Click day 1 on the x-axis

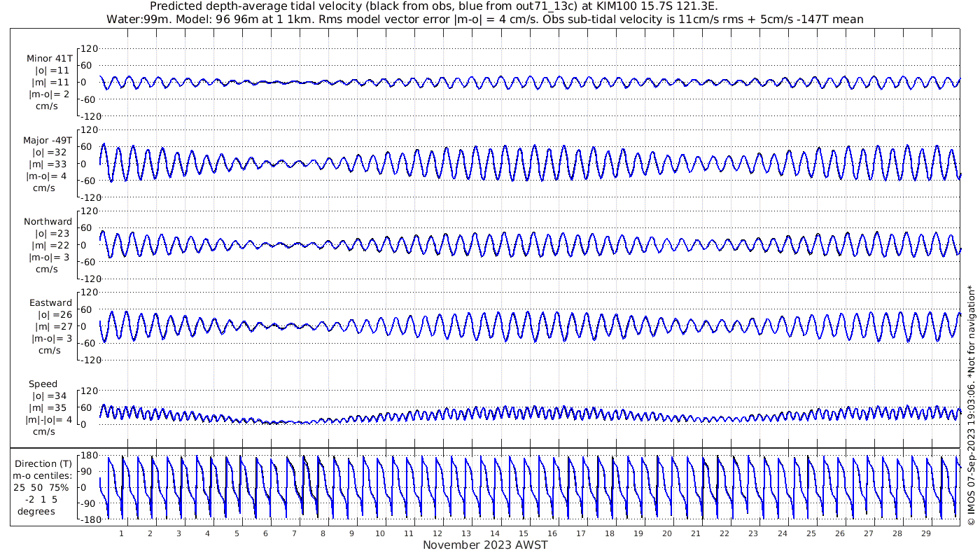(121, 533)
